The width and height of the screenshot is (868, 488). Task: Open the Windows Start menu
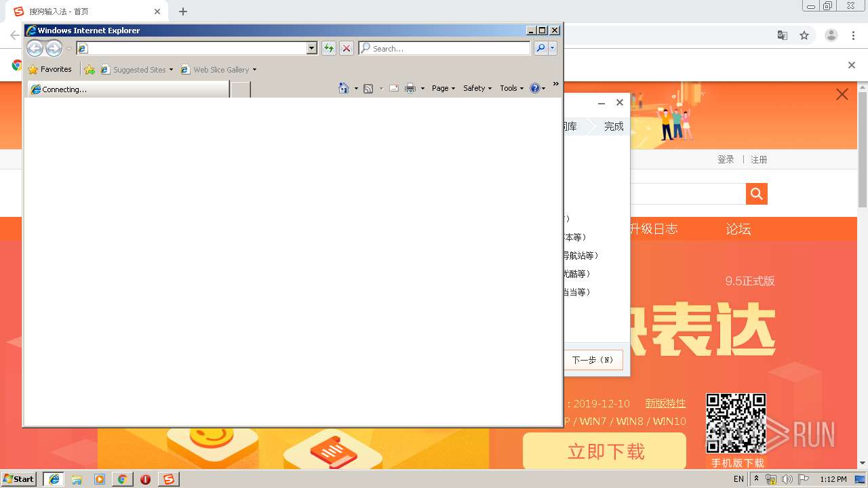click(x=19, y=479)
